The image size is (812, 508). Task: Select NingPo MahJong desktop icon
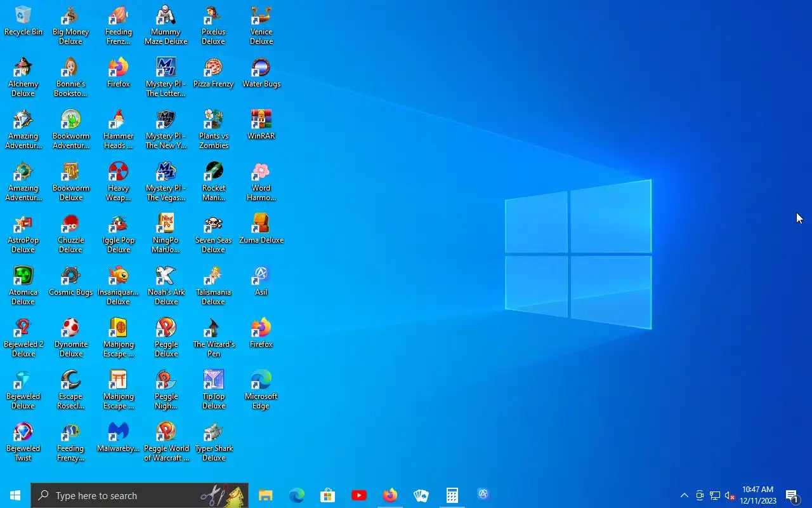(x=166, y=234)
